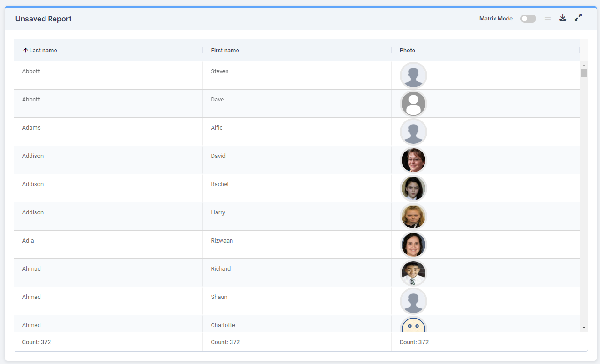This screenshot has width=600, height=364.
Task: Open the hamburger list menu icon
Action: (548, 18)
